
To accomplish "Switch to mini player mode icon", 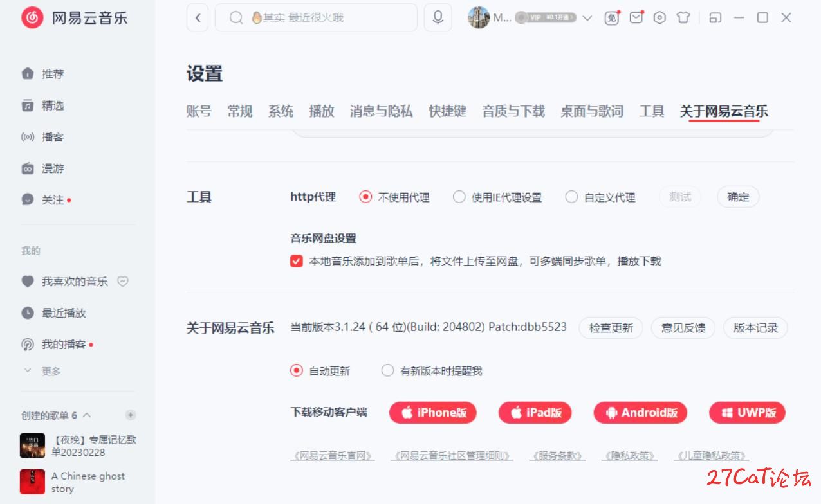I will coord(715,18).
